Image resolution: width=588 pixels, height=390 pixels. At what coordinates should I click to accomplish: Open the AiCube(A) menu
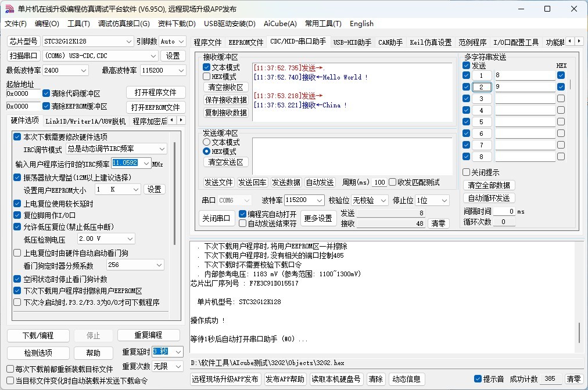[280, 24]
